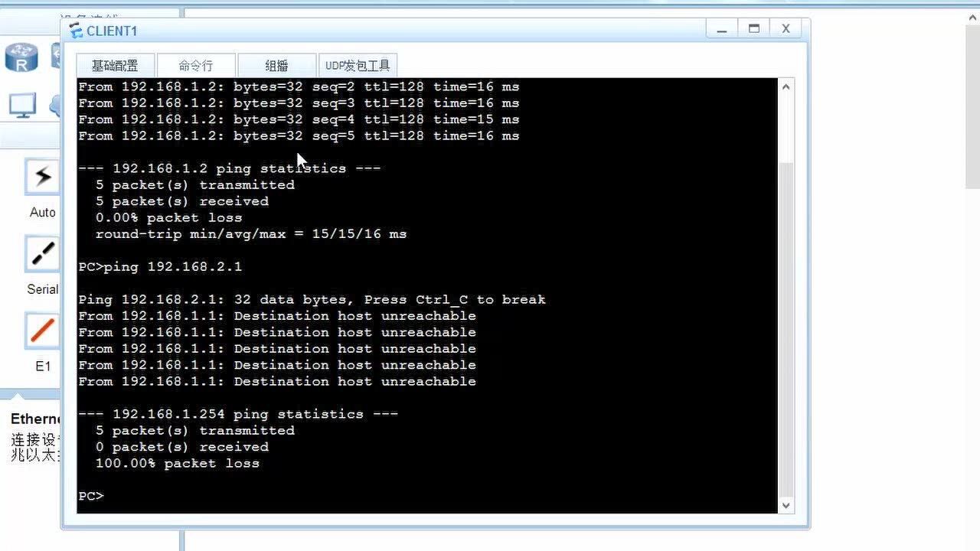This screenshot has width=980, height=551.
Task: Open the 命令行 tab
Action: tap(196, 66)
